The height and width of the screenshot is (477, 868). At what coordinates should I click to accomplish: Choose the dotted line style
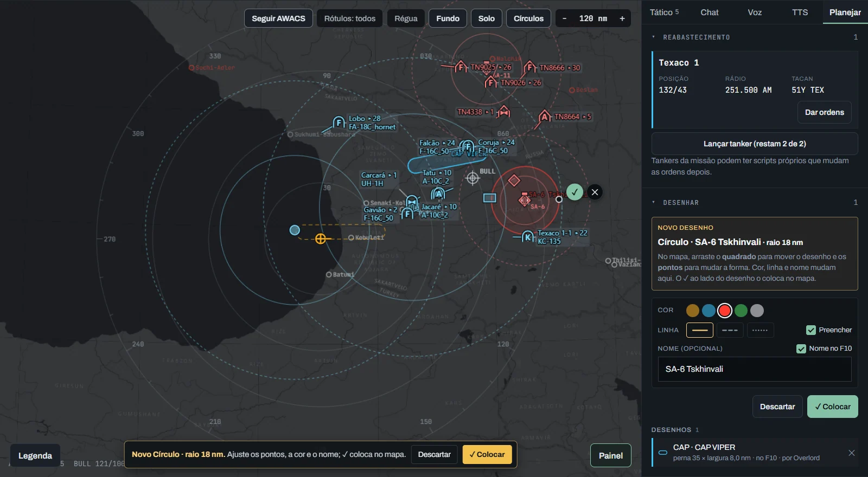(x=761, y=330)
